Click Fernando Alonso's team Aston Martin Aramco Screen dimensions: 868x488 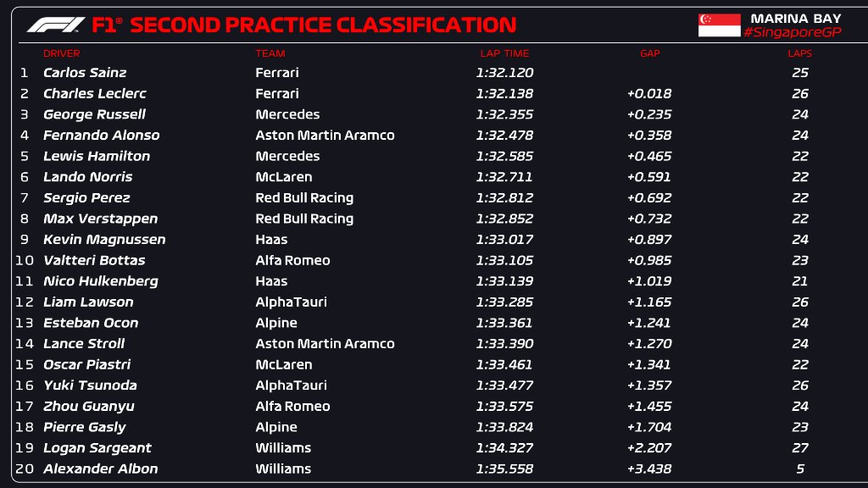click(325, 135)
